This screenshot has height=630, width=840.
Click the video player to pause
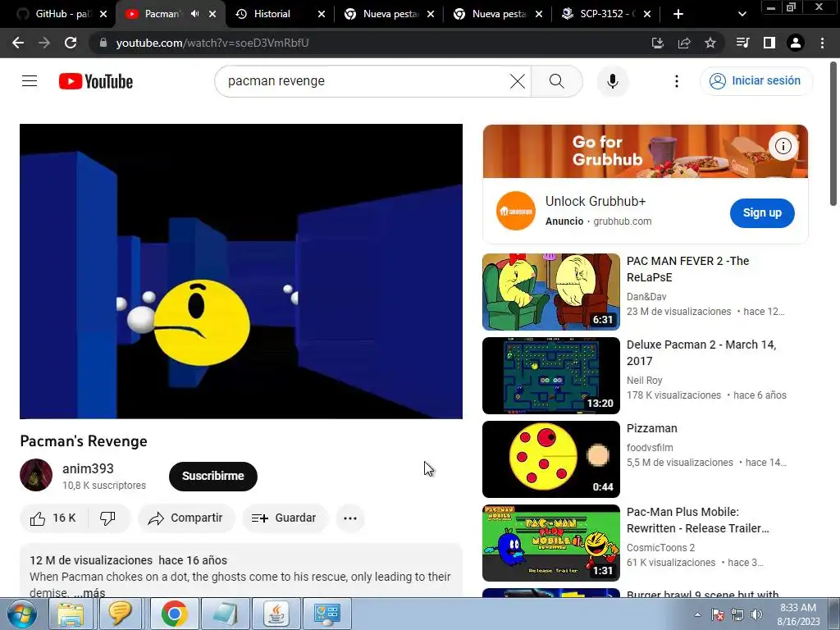(x=241, y=271)
